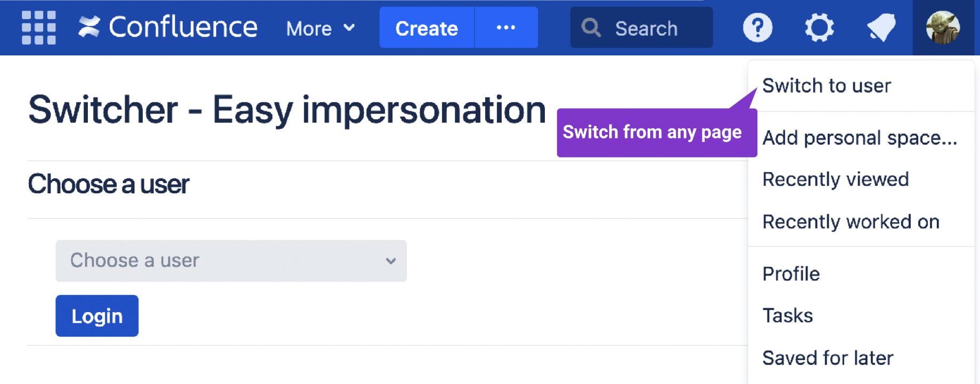The height and width of the screenshot is (384, 980).
Task: Click the Create button
Action: 426,28
